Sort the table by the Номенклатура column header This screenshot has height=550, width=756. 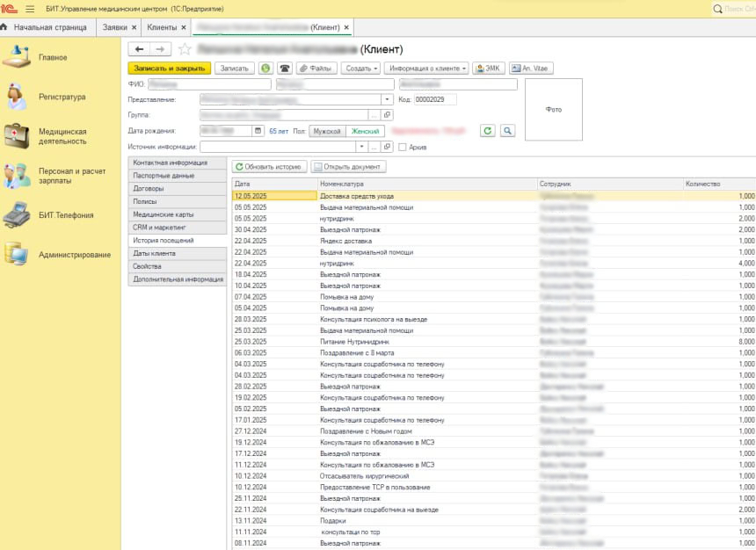[427, 184]
